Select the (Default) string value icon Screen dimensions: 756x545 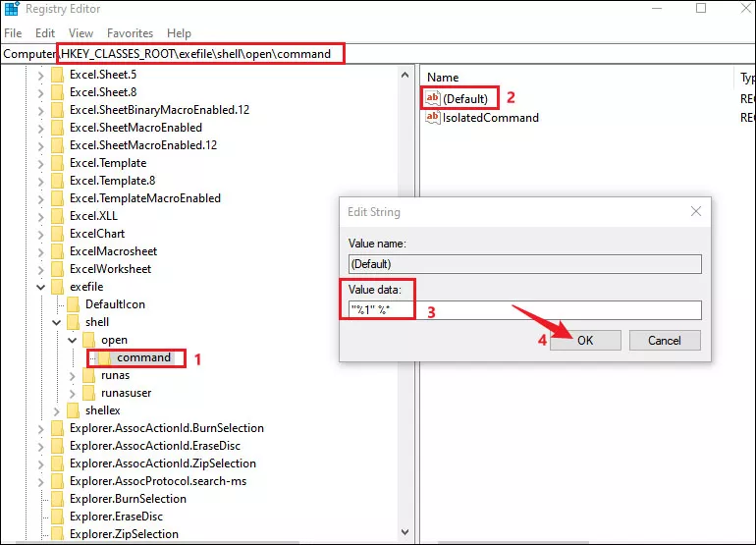(x=432, y=98)
